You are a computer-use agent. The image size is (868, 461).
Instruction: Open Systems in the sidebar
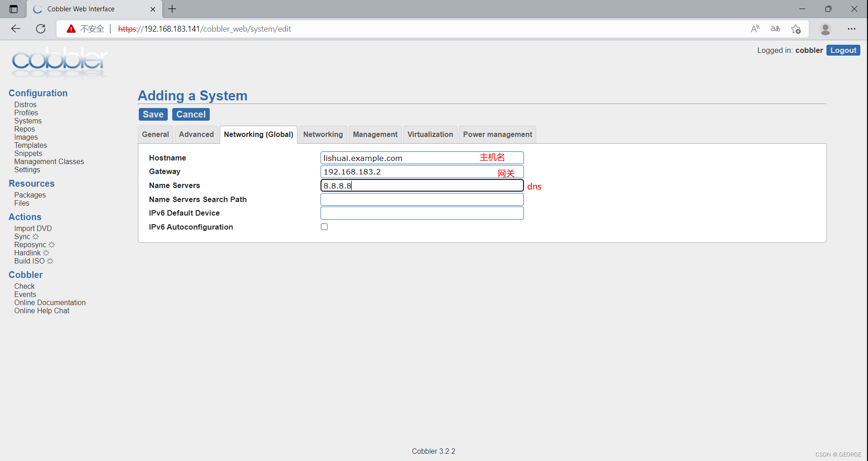pos(28,121)
